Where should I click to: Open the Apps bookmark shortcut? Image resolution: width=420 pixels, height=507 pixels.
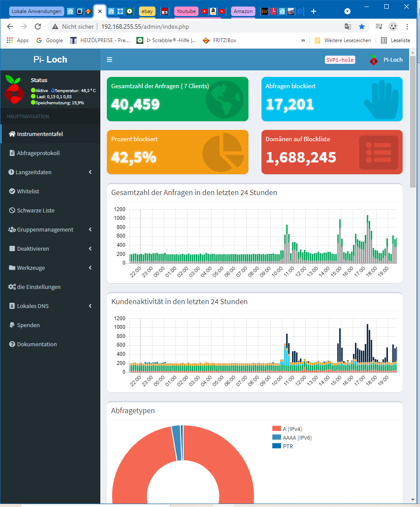[18, 40]
